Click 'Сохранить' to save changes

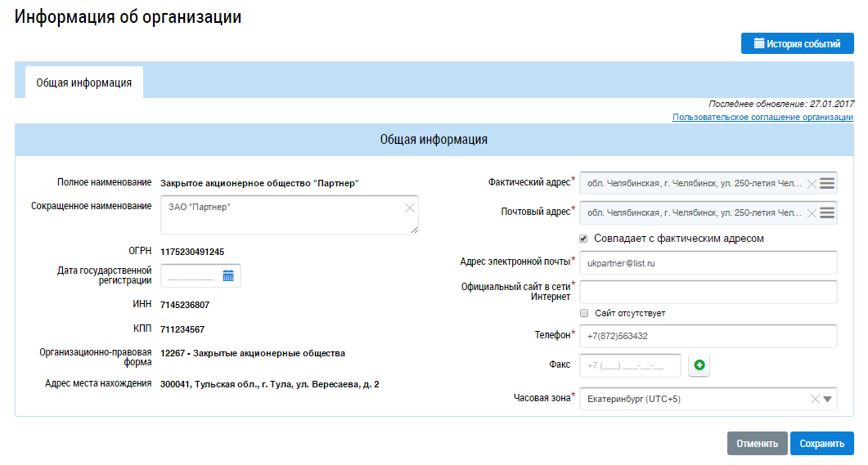(x=821, y=444)
